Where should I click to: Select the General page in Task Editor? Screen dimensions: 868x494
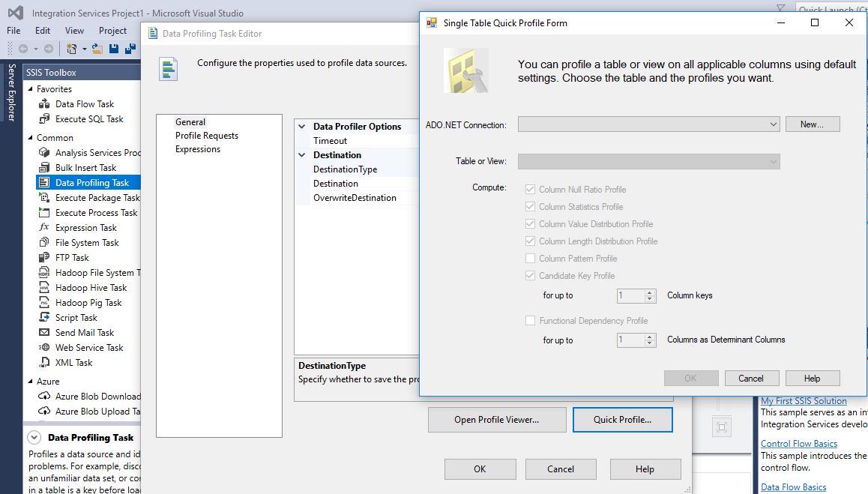click(x=190, y=122)
